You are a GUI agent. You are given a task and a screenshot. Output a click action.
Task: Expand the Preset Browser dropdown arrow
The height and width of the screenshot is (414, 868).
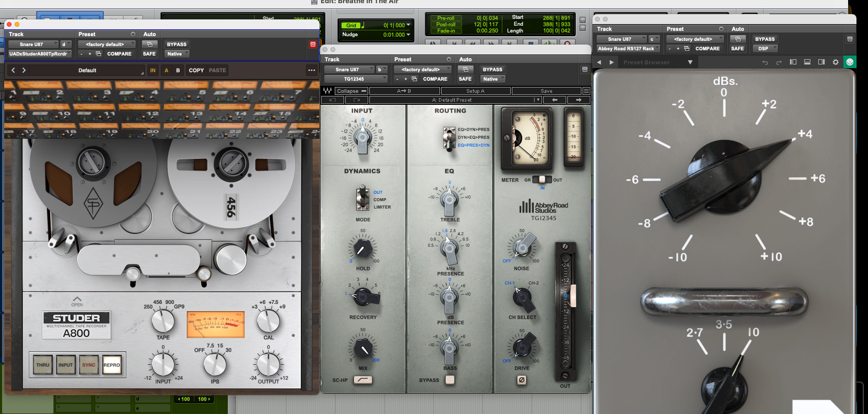(690, 62)
